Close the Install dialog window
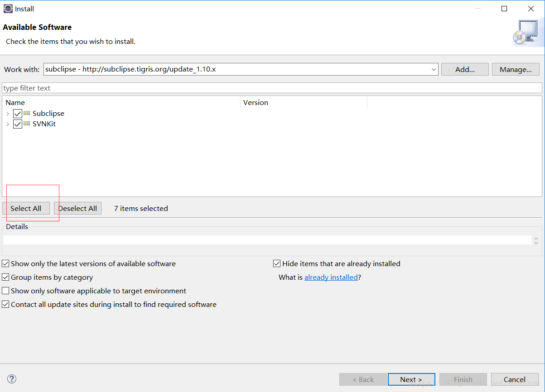This screenshot has height=392, width=545. point(531,9)
